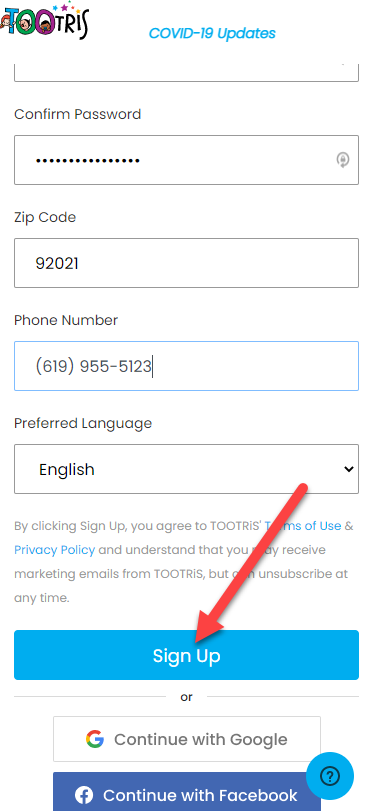Click the Google G logo icon
Screen dimensions: 374x811
(95, 739)
